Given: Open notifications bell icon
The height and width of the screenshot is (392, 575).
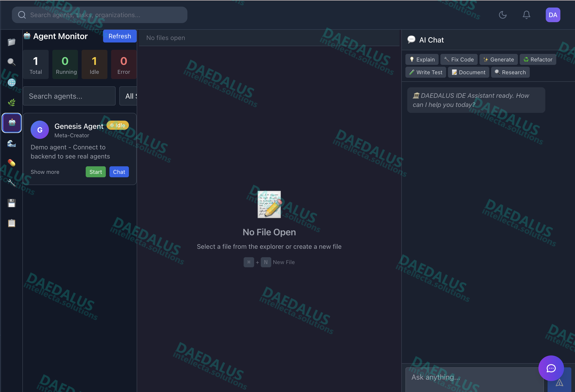Looking at the screenshot, I should pyautogui.click(x=526, y=15).
